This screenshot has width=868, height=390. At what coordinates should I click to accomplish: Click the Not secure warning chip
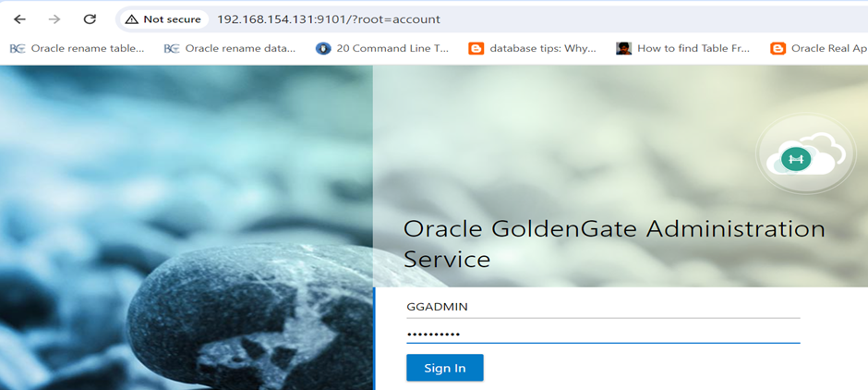(163, 18)
